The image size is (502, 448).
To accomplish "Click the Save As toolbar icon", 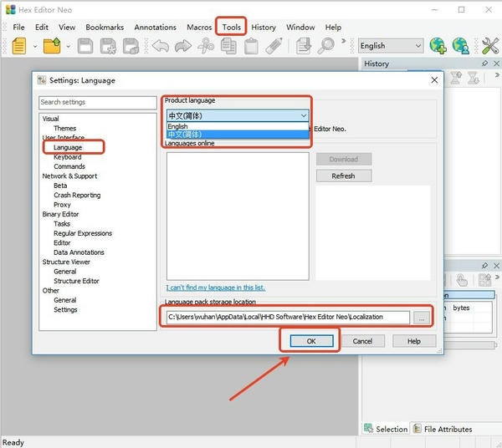I will (108, 46).
